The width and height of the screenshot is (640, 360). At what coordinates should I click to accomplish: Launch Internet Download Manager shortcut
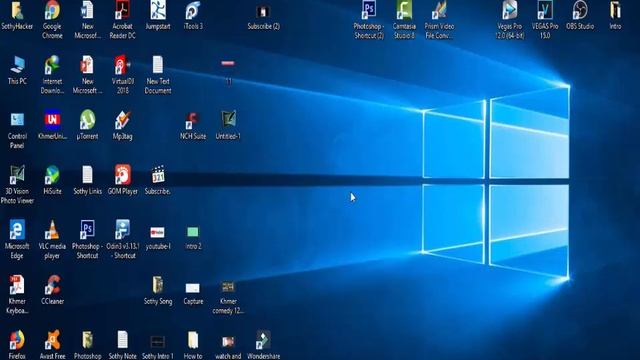52,65
